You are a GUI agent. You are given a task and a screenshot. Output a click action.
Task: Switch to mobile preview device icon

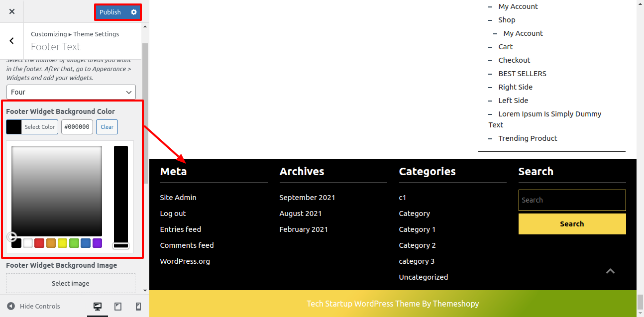(x=138, y=307)
